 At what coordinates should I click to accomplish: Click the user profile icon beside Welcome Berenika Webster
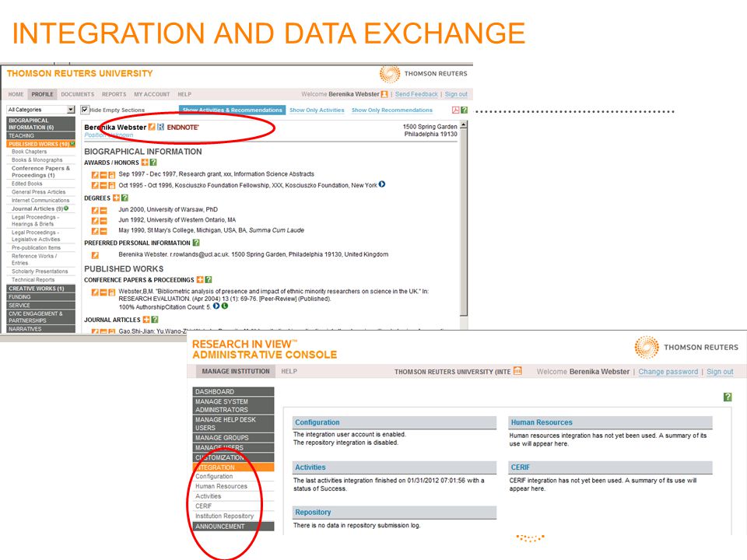tap(384, 94)
